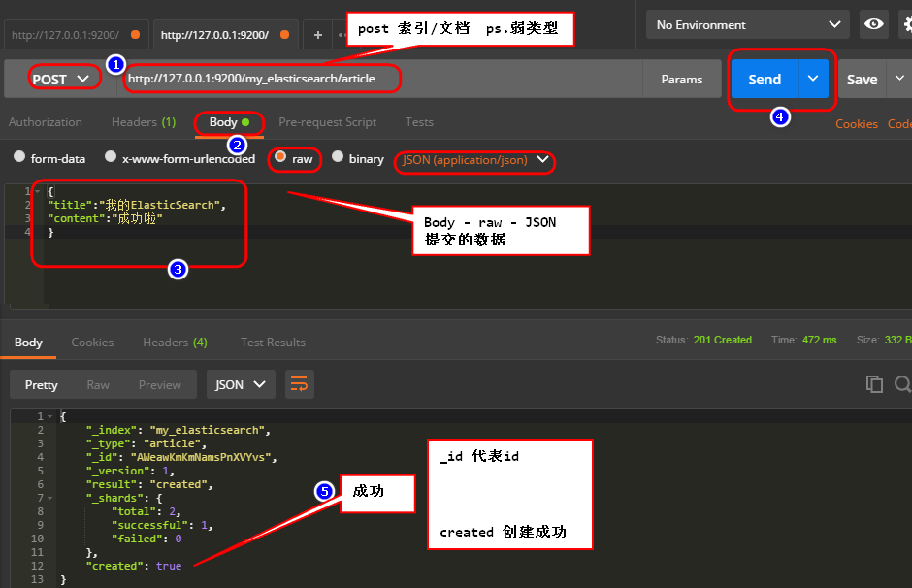
Task: Add a new request tab with plus
Action: pyautogui.click(x=317, y=35)
